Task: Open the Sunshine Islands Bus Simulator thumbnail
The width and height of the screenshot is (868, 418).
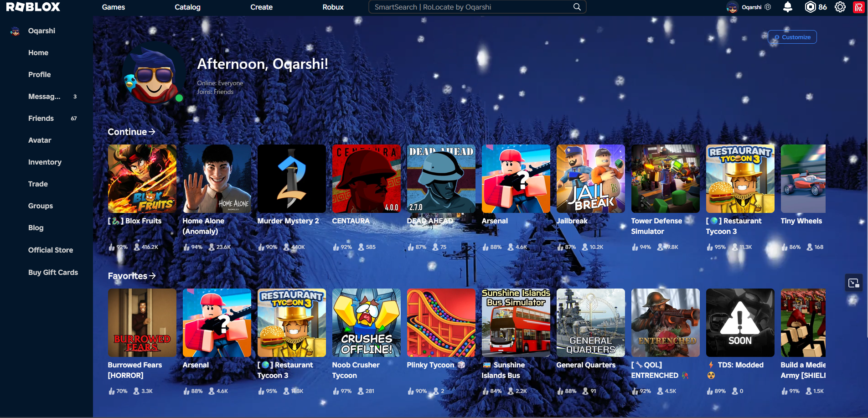Action: click(516, 323)
